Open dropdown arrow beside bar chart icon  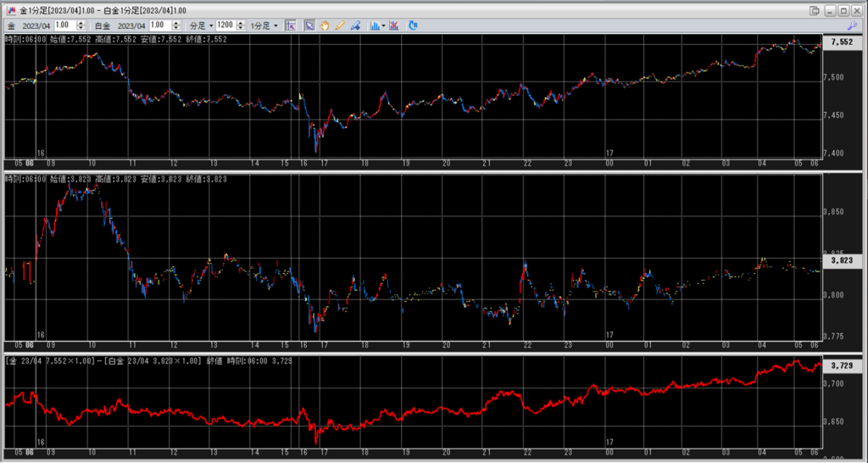pyautogui.click(x=384, y=25)
